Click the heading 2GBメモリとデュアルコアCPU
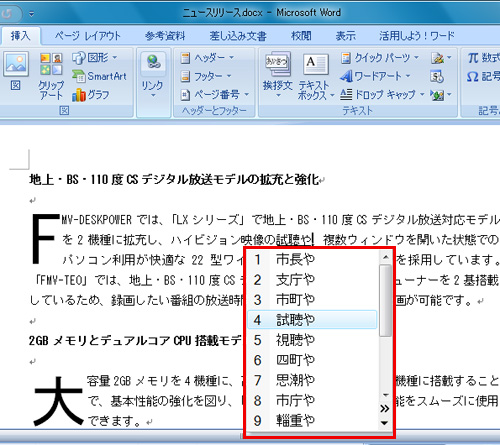The width and height of the screenshot is (500, 445). [x=135, y=341]
